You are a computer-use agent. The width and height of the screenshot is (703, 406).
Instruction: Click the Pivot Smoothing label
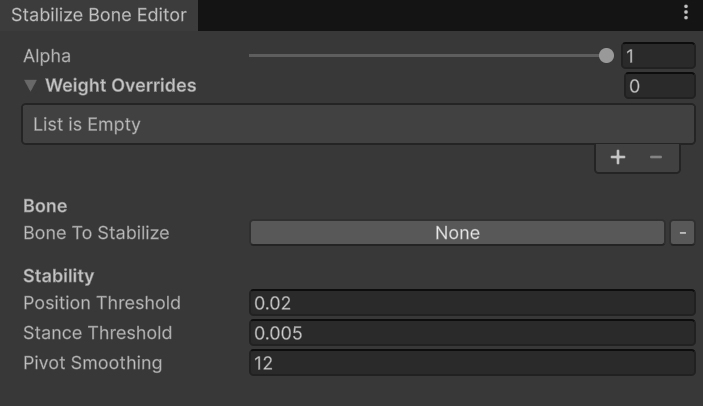[92, 363]
